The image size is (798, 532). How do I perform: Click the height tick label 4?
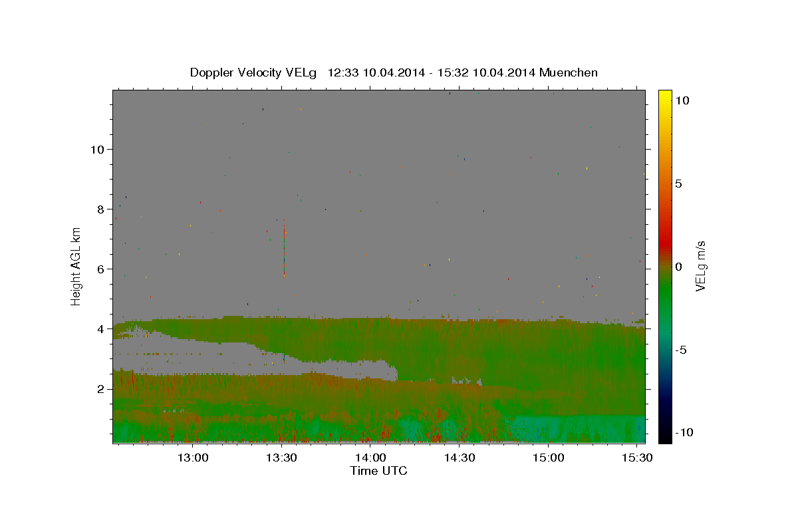[x=100, y=329]
